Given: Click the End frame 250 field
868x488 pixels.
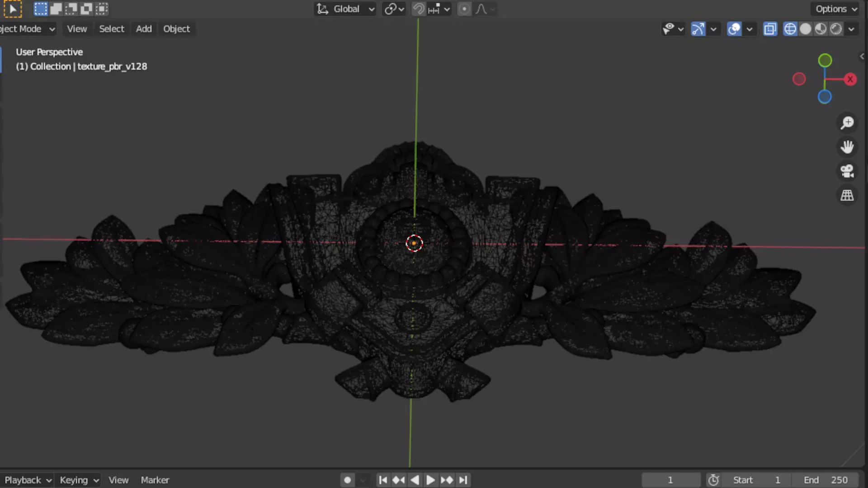Looking at the screenshot, I should point(826,480).
